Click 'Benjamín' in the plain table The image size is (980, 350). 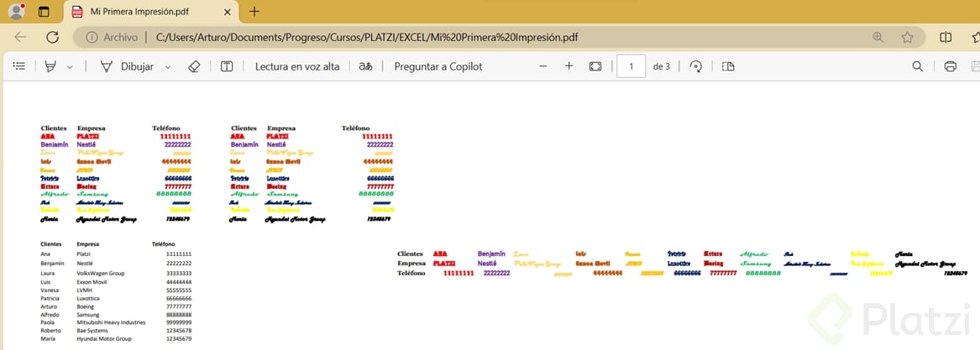point(52,264)
